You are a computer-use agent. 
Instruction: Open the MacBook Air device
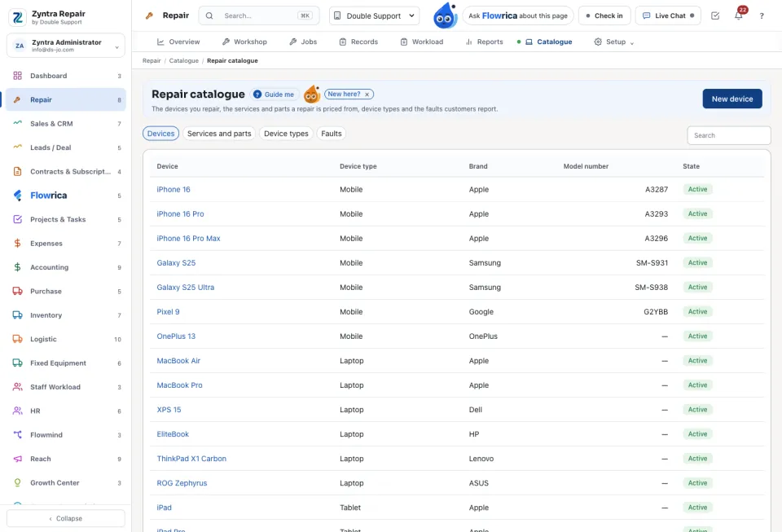[x=178, y=360]
